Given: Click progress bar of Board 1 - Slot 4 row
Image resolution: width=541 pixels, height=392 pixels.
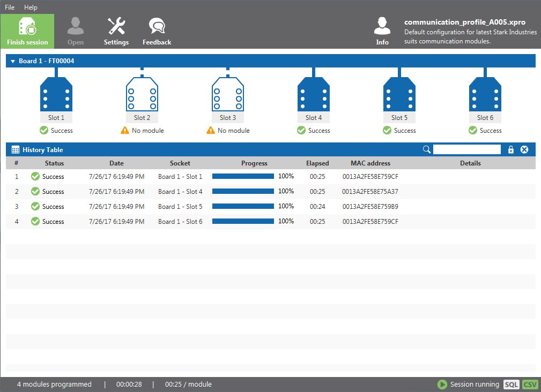Looking at the screenshot, I should click(x=243, y=191).
